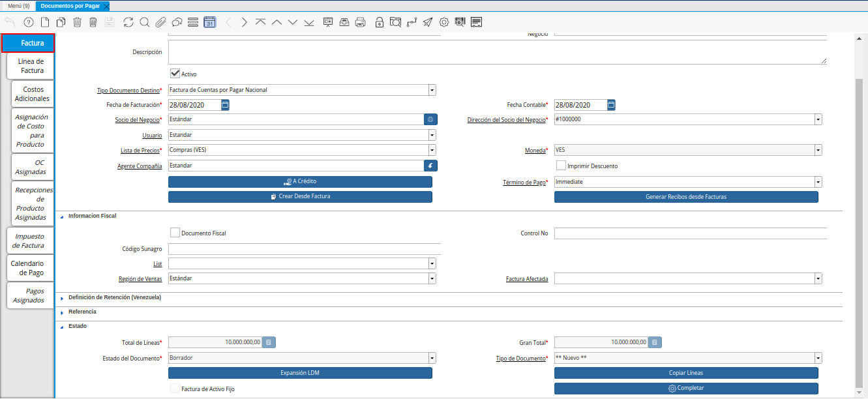Open calendar picker for Fecha de Facturación
This screenshot has height=399, width=868.
(225, 105)
